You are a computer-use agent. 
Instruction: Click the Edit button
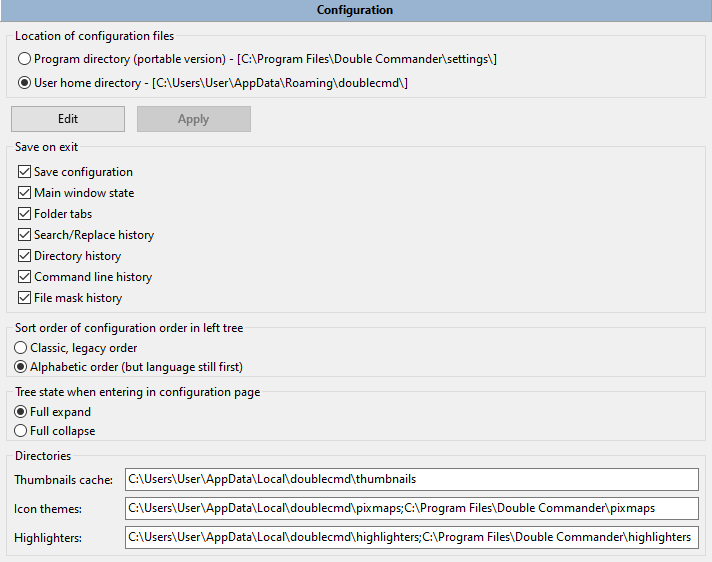(x=68, y=119)
